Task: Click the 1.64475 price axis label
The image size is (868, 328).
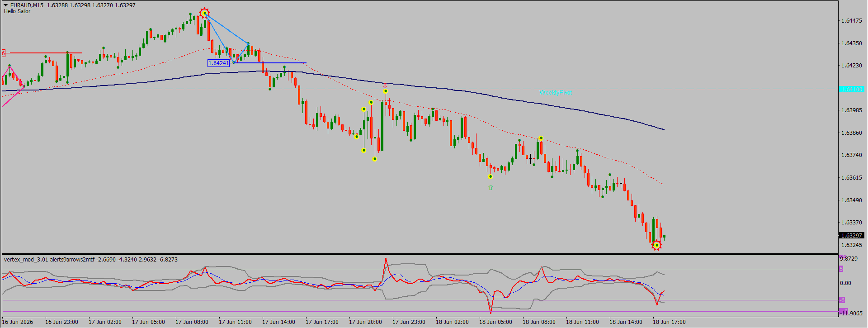Action: coord(851,21)
